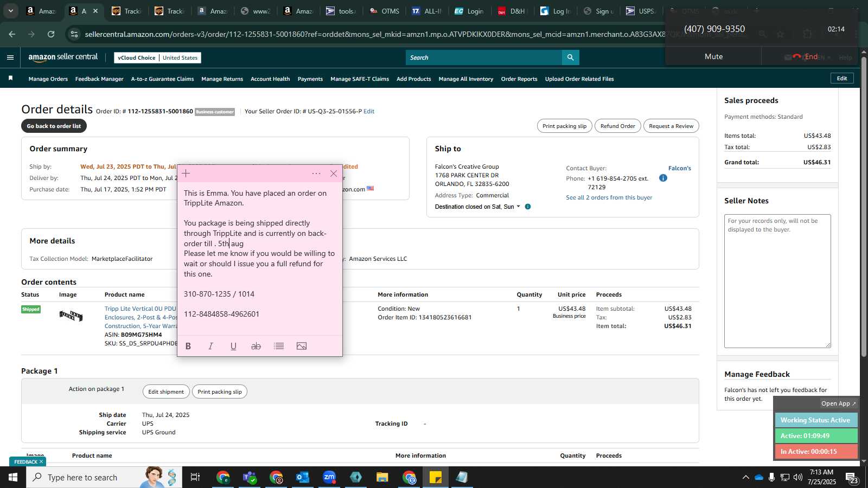Toggle strikethrough in sticky note
This screenshot has height=488, width=868.
pyautogui.click(x=256, y=346)
